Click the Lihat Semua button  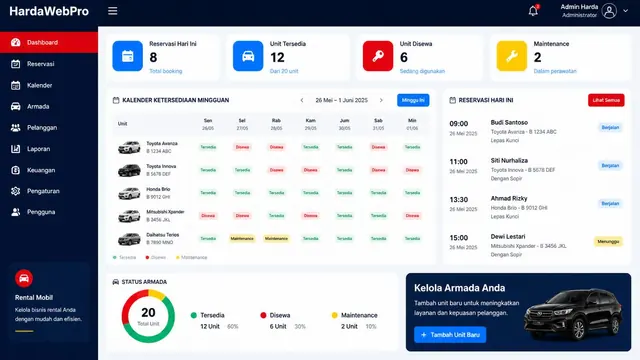pos(606,100)
